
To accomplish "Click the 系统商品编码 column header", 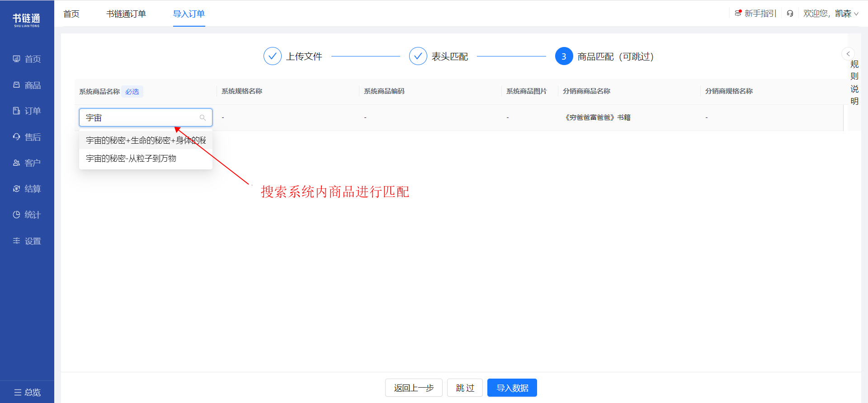I will pos(384,91).
